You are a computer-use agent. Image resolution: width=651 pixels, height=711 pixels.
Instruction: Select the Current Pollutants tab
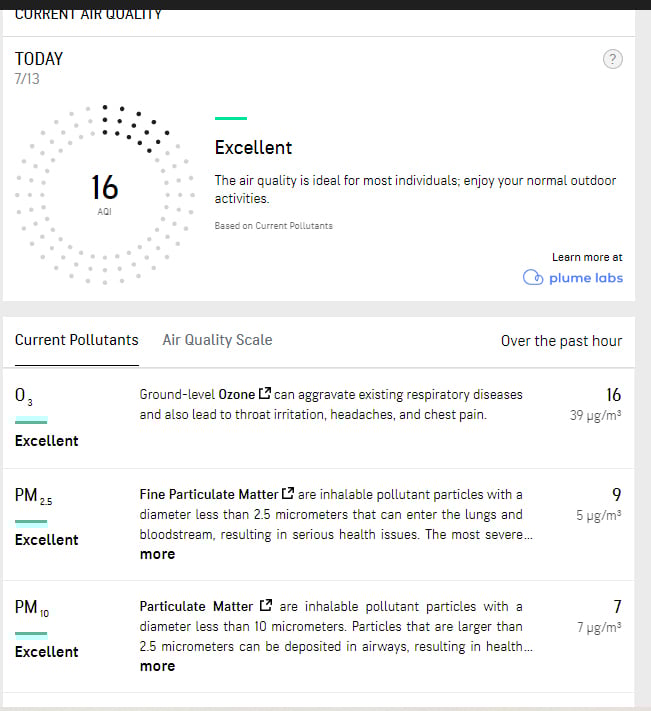point(77,340)
